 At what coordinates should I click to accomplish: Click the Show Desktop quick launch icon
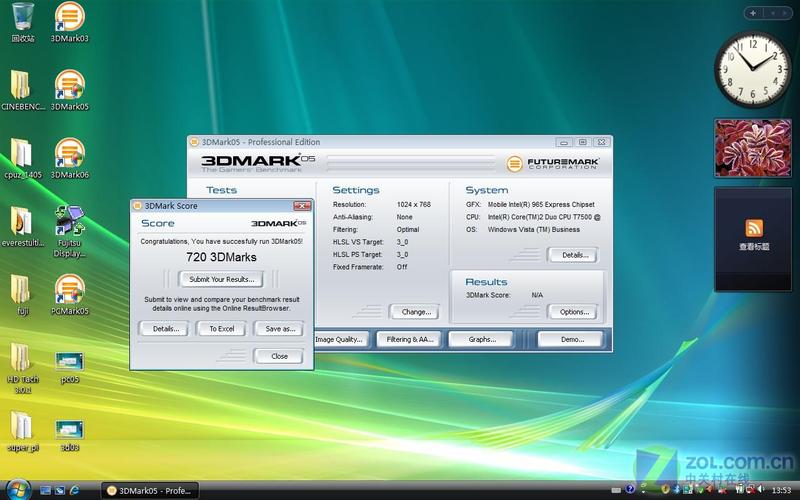[45, 490]
